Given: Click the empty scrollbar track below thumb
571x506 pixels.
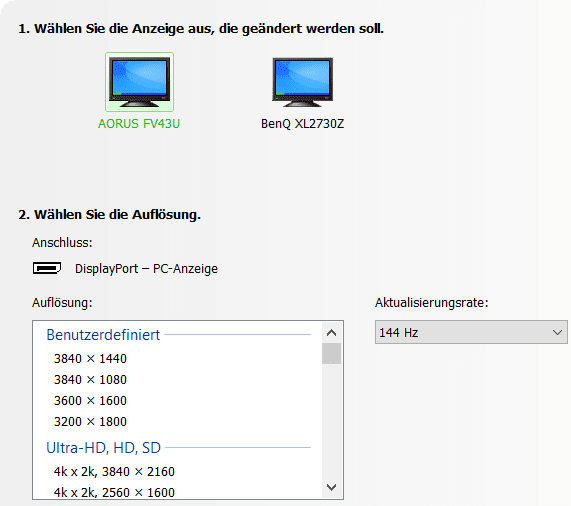Looking at the screenshot, I should [x=331, y=420].
